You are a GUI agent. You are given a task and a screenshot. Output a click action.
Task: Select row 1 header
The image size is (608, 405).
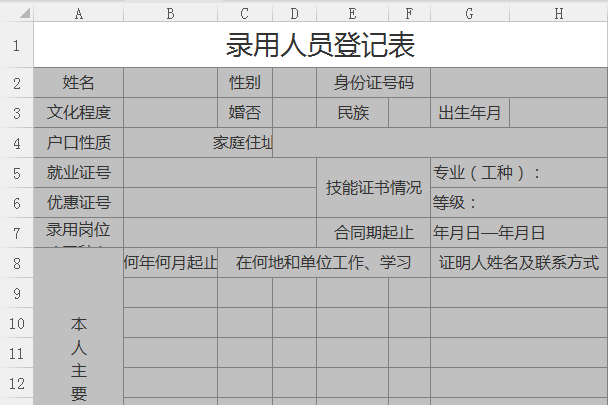point(16,46)
